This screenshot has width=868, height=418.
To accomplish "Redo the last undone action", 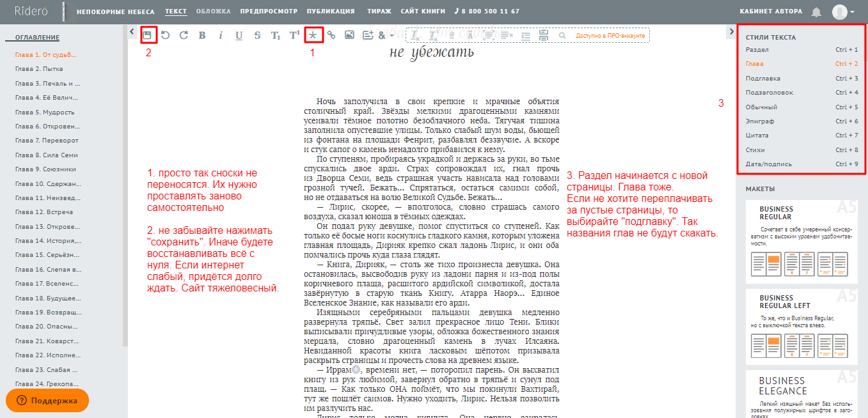I will click(184, 35).
